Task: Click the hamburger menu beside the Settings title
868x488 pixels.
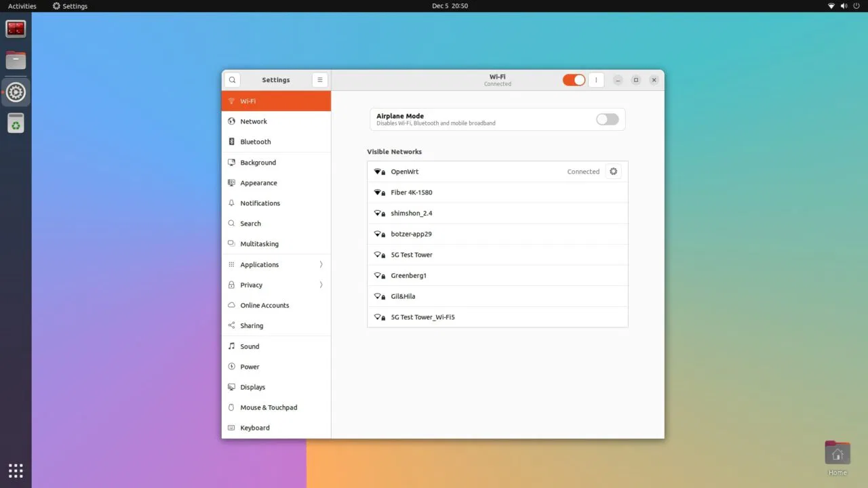Action: click(319, 79)
